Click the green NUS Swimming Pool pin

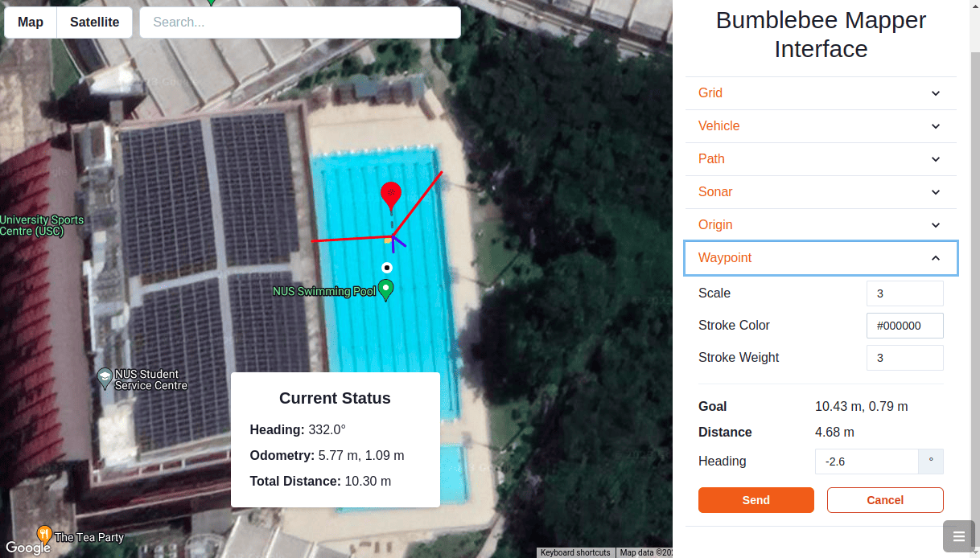[x=386, y=289]
